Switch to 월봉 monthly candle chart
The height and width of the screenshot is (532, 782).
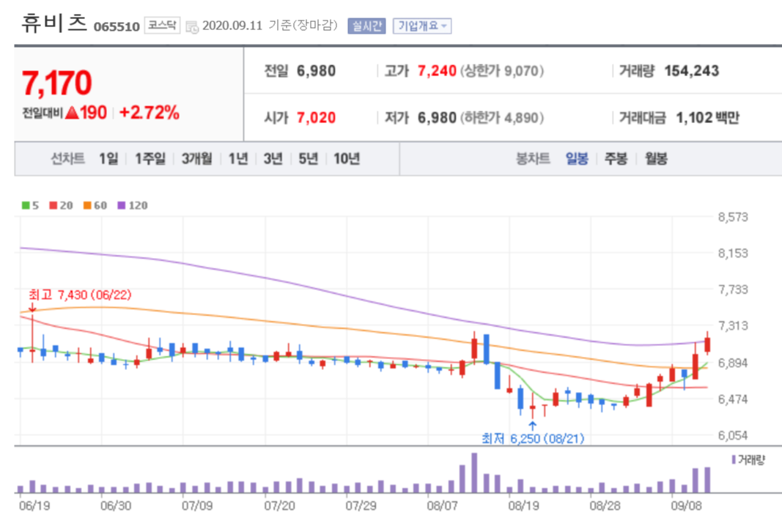click(x=656, y=158)
